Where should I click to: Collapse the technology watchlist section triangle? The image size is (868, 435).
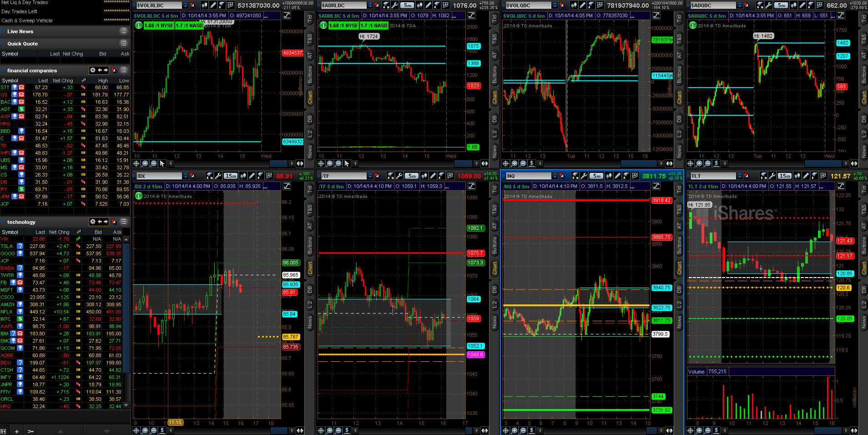coord(3,222)
